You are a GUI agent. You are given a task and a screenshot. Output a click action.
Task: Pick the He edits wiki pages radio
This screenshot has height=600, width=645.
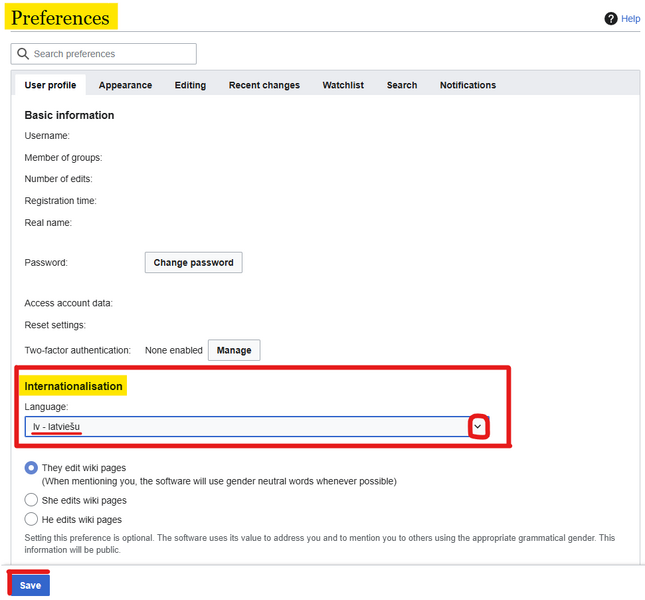coord(31,519)
